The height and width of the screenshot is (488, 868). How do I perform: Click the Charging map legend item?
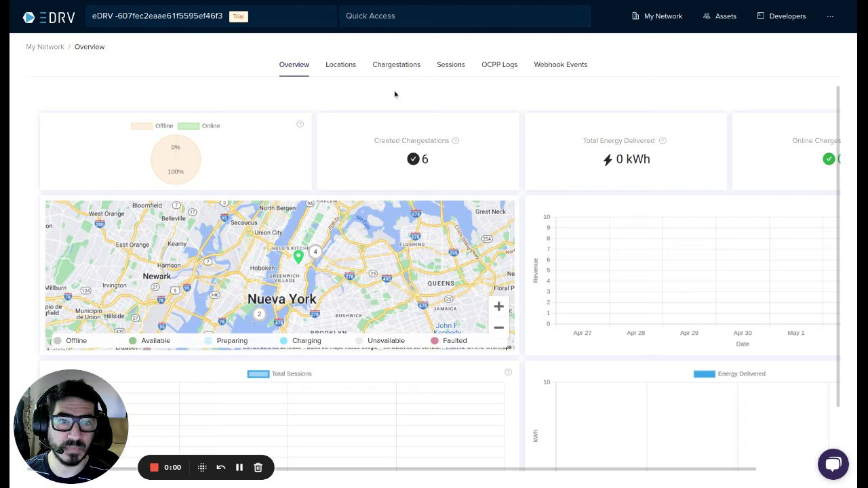click(x=300, y=340)
